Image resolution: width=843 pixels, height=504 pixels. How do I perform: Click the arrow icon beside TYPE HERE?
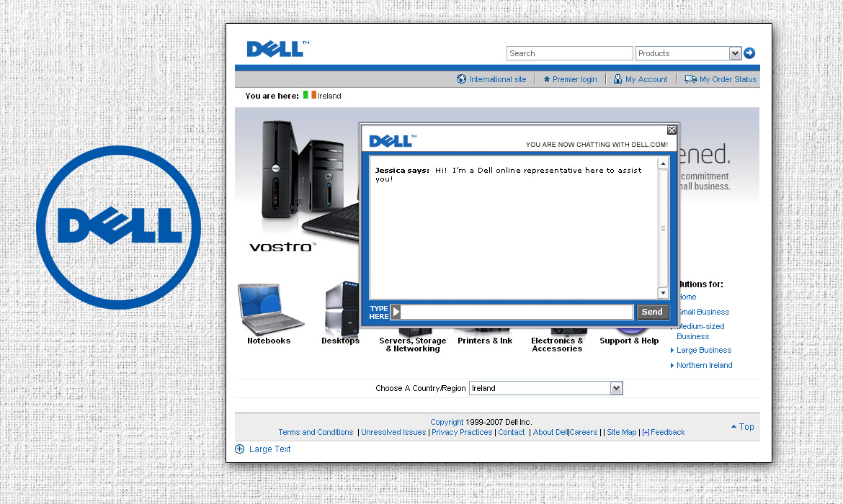(396, 312)
